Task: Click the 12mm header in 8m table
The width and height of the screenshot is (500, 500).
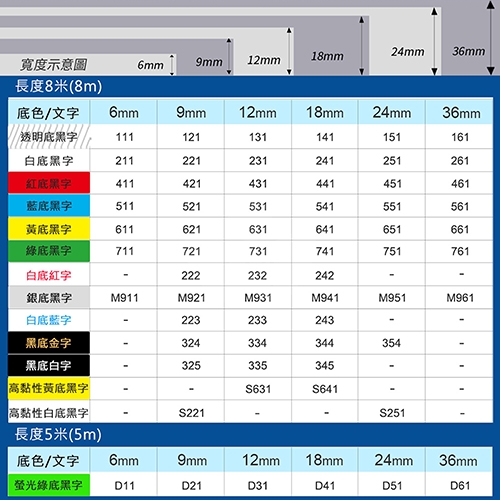Action: [x=258, y=113]
